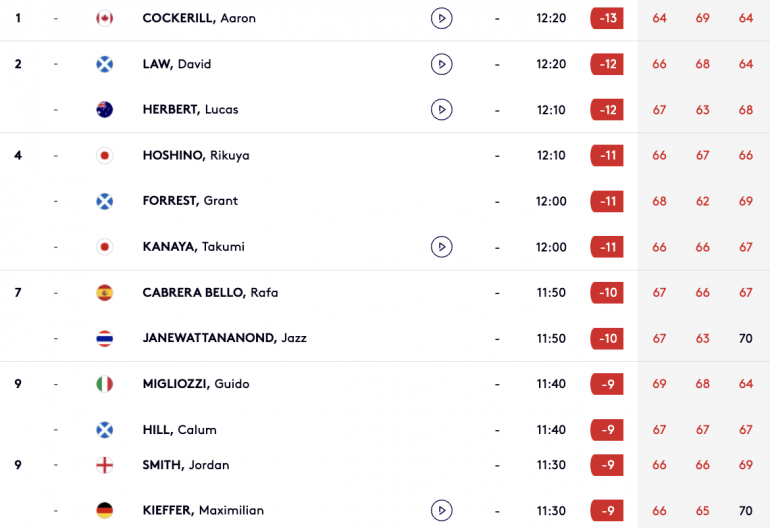The image size is (770, 528).
Task: Open player profile for HILL, Calum
Action: point(179,430)
